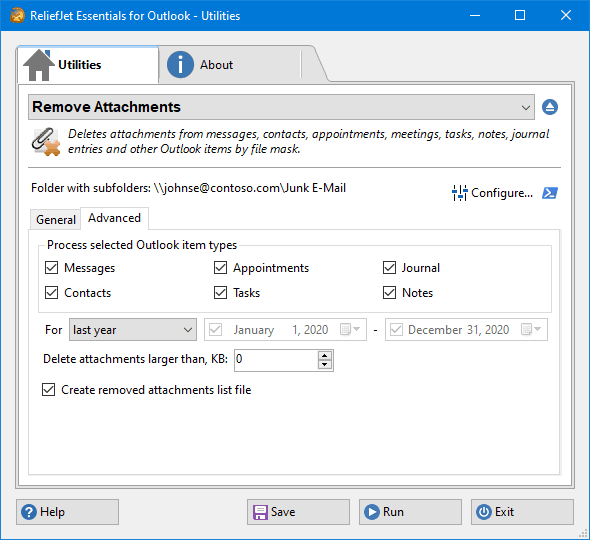This screenshot has width=590, height=540.
Task: Toggle Create removed attachments list file
Action: [49, 390]
